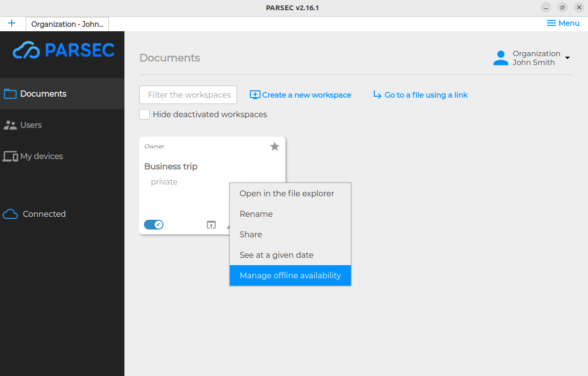Choose Rename from the context menu
Image resolution: width=588 pixels, height=376 pixels.
click(290, 214)
